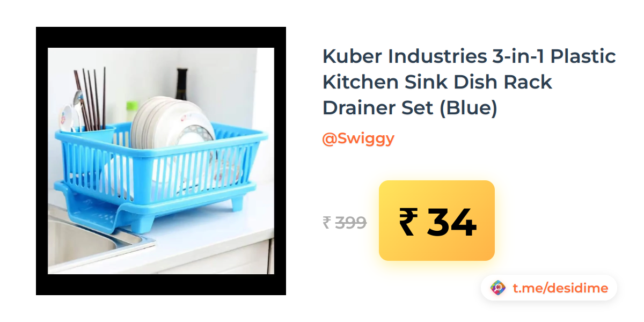Click the Kuber Industries product title
The height and width of the screenshot is (322, 644).
click(x=469, y=82)
